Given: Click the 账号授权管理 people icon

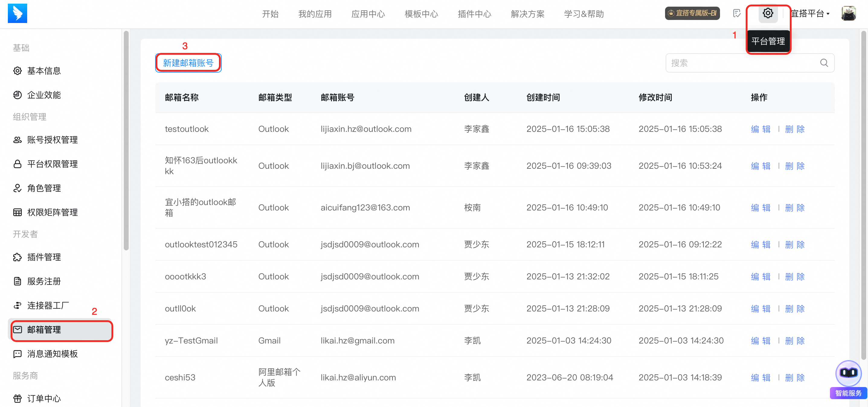Looking at the screenshot, I should click(18, 140).
